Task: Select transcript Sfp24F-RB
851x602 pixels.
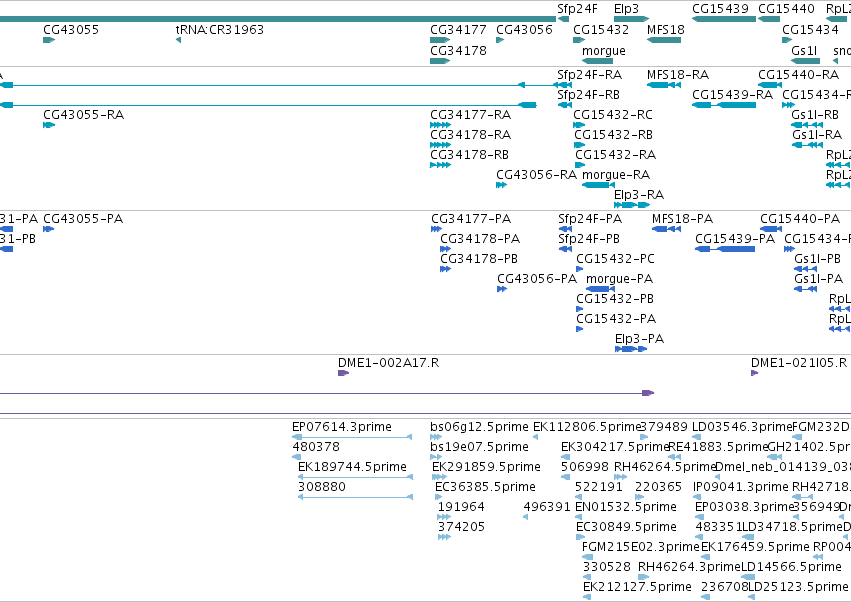Action: (588, 95)
